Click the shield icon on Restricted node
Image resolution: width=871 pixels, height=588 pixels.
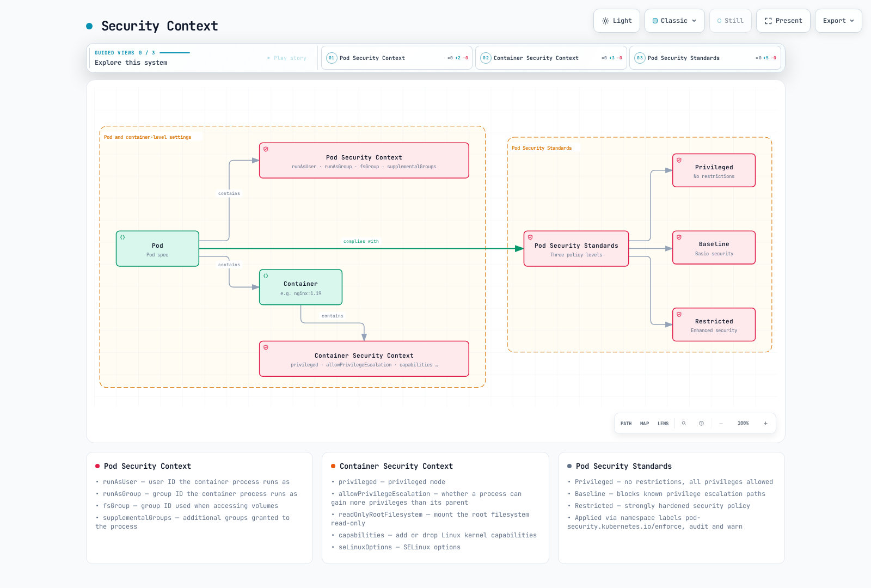[679, 314]
